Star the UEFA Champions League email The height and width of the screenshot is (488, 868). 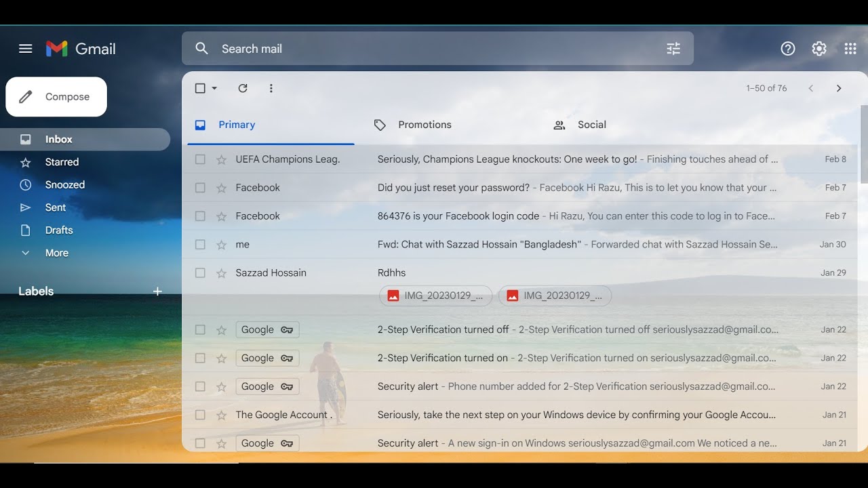pyautogui.click(x=221, y=159)
